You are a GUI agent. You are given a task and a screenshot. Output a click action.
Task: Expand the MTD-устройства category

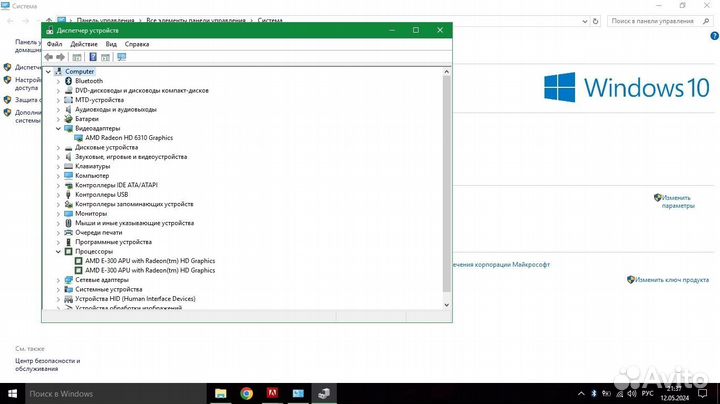click(x=58, y=100)
